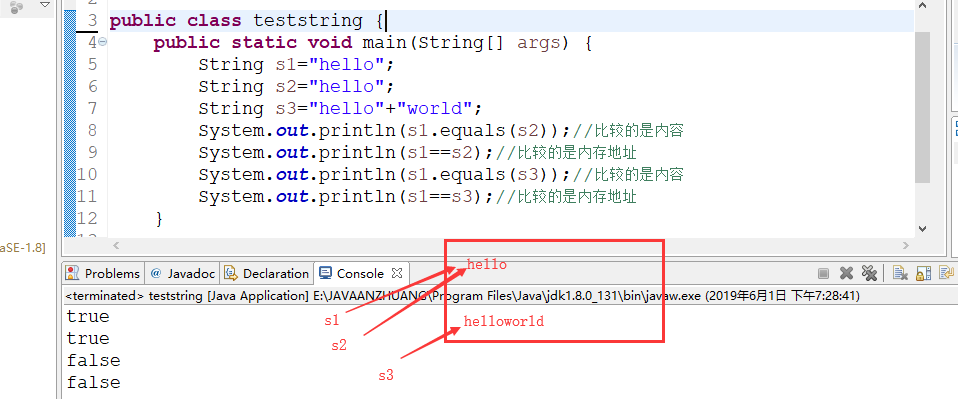Click the editor horizontal scrollbar right arrow

pyautogui.click(x=906, y=246)
